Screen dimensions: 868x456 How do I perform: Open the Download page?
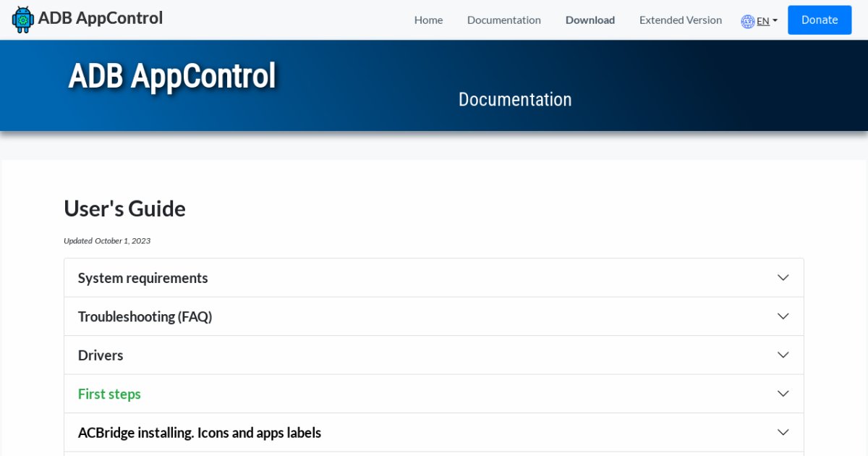[590, 20]
